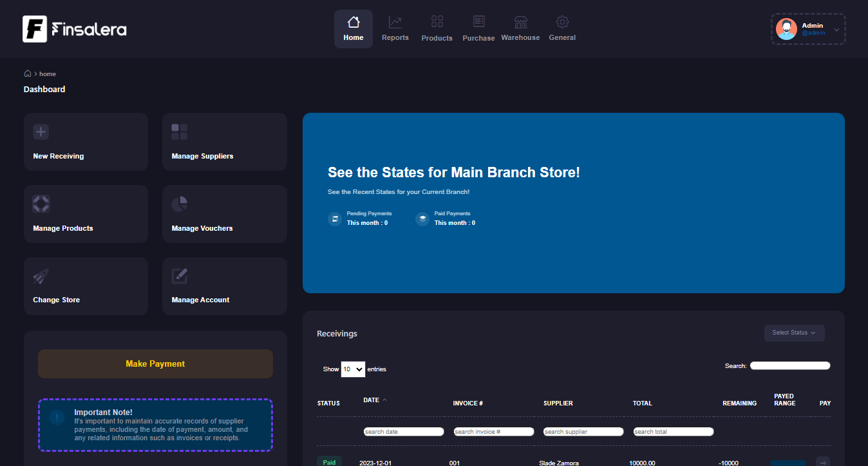Click the grid icon on Manage Suppliers

click(x=180, y=131)
